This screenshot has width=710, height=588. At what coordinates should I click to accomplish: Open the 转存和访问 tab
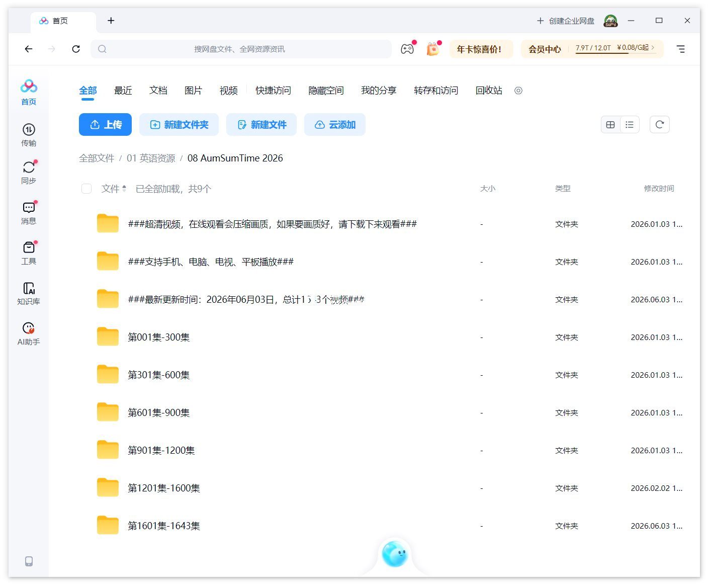pos(436,91)
